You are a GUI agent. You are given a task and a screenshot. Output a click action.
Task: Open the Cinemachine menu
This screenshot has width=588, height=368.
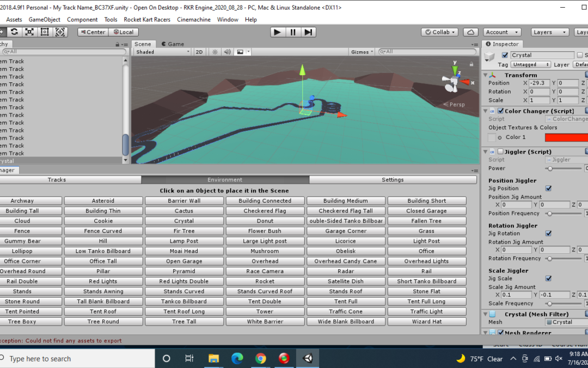pos(193,20)
